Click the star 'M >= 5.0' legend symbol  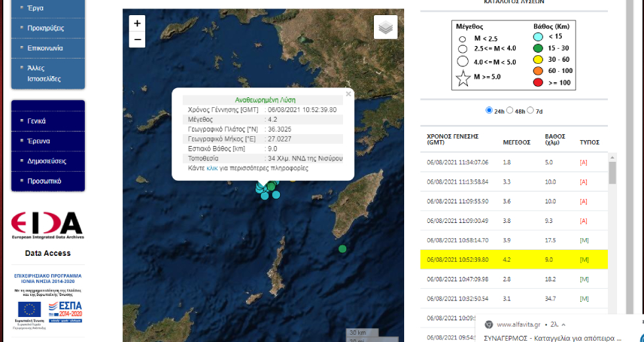(x=463, y=78)
